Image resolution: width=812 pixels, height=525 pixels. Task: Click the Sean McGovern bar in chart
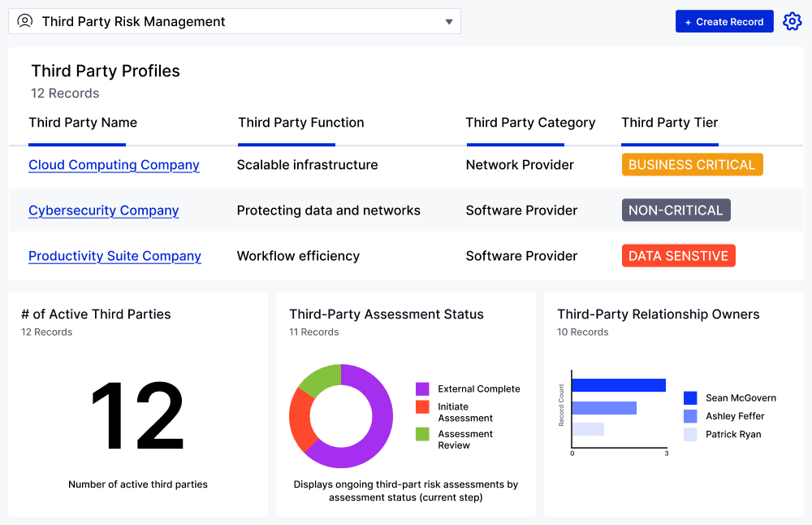tap(618, 385)
